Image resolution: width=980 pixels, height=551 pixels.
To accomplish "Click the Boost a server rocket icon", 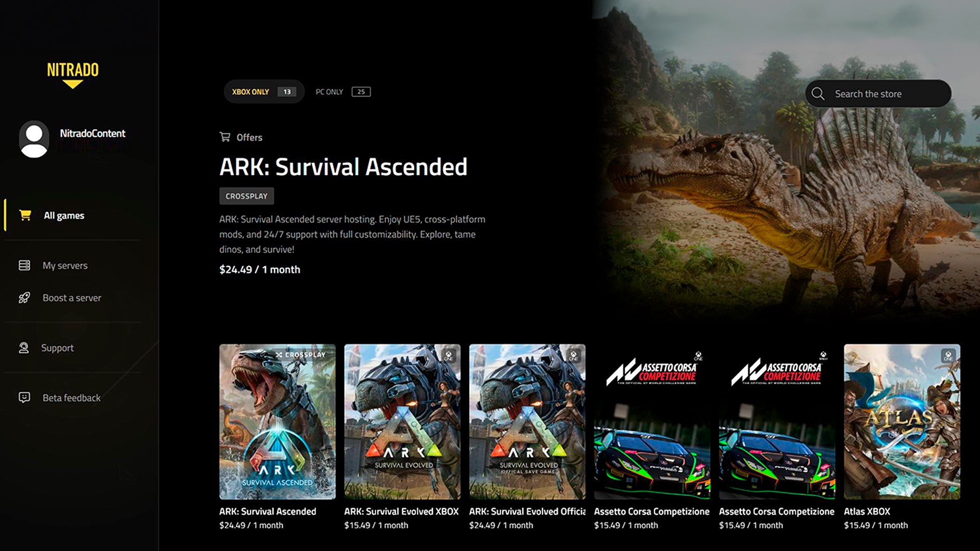I will (x=24, y=297).
